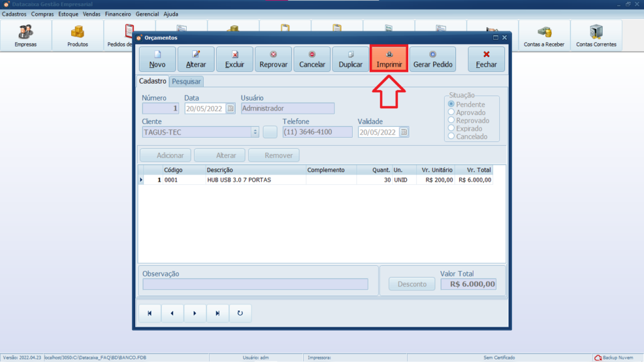Delete the quote using Excluir
The image size is (644, 362).
click(x=235, y=59)
